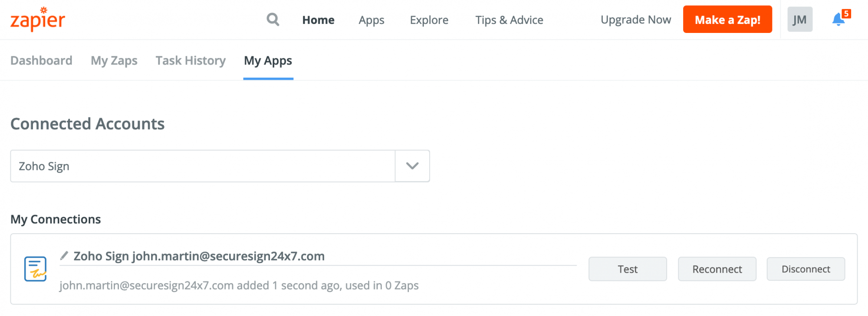Screen dimensions: 868x316
Task: Go to the Home menu item
Action: coord(318,20)
